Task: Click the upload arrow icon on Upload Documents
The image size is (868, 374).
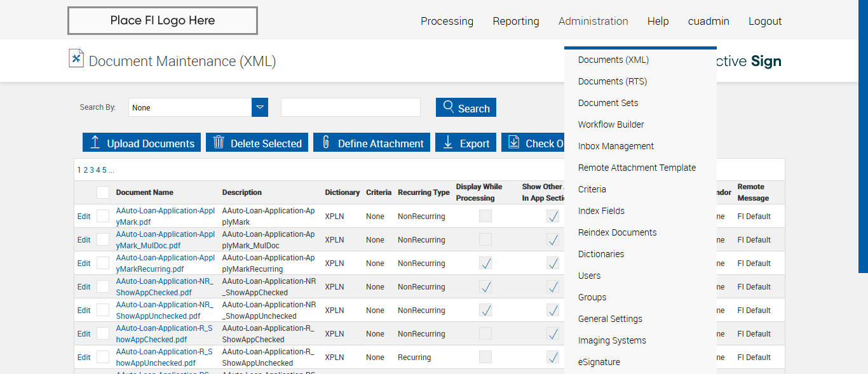Action: [x=95, y=142]
